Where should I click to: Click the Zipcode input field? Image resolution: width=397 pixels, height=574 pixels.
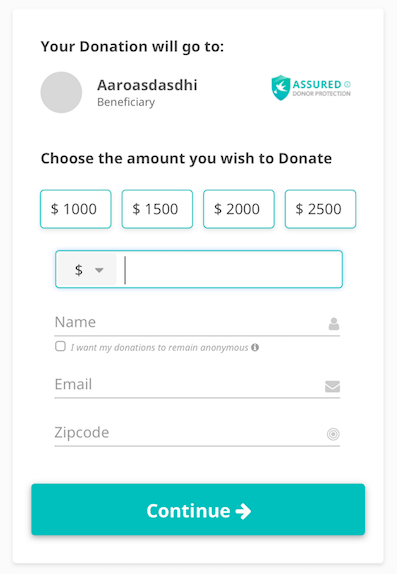point(197,433)
